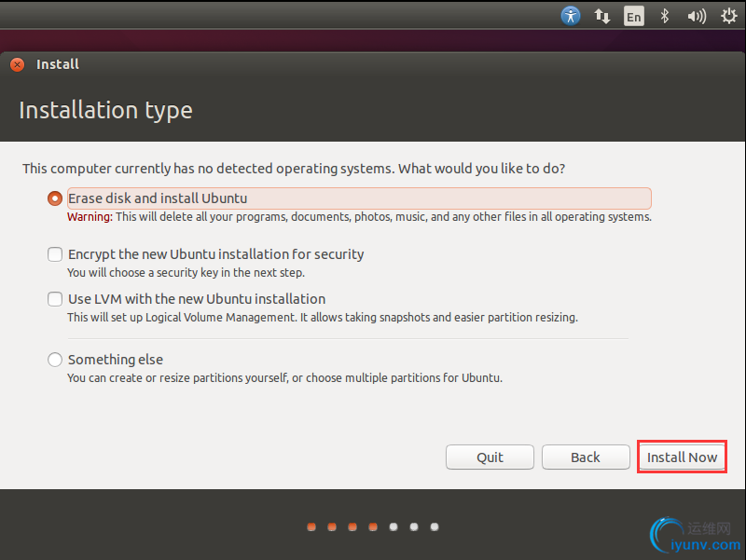Click the 'Installation type' heading
The width and height of the screenshot is (746, 560).
click(105, 111)
